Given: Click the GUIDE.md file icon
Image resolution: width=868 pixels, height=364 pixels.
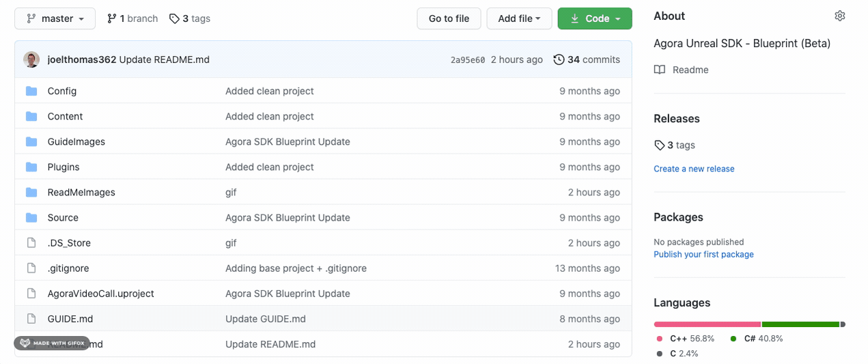Looking at the screenshot, I should coord(31,318).
